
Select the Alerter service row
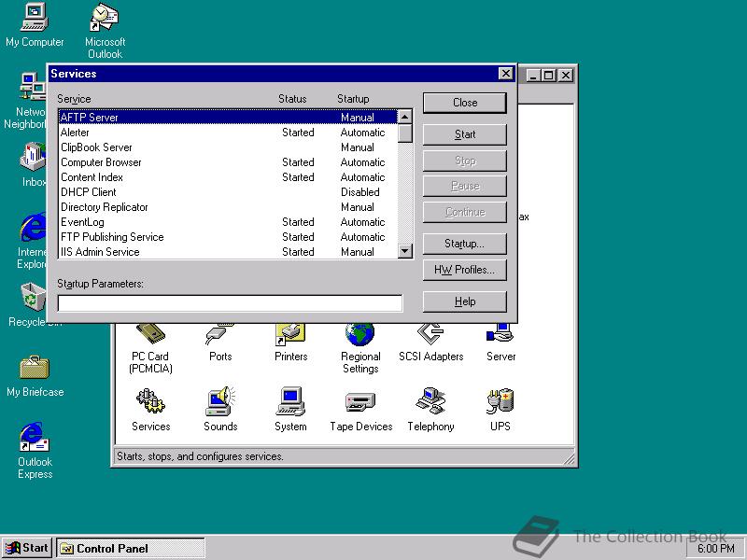(228, 133)
